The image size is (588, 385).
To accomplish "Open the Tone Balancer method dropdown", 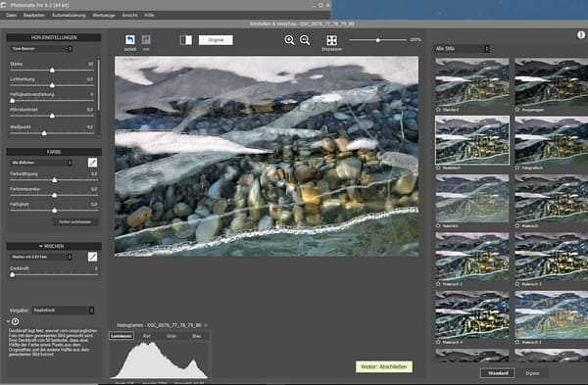I will [x=41, y=49].
